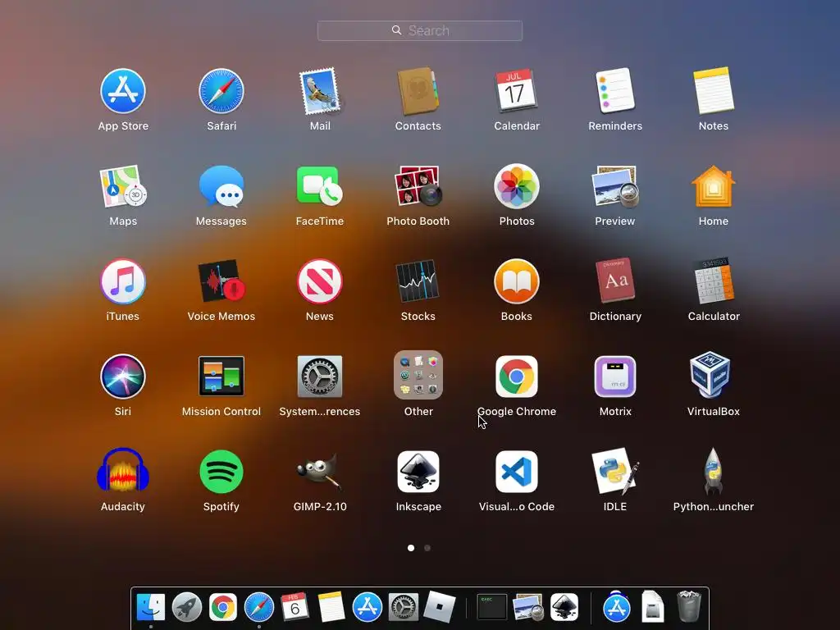Open the Mail app
This screenshot has height=630, width=840.
[x=320, y=91]
